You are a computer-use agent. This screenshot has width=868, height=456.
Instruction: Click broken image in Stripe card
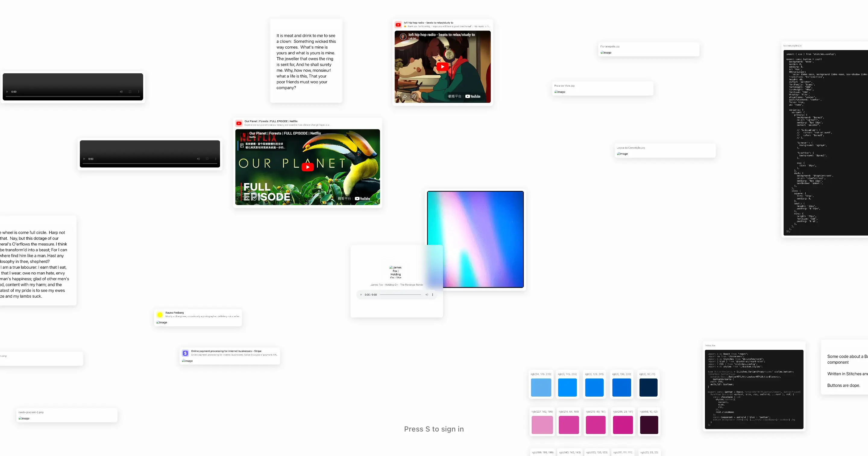pos(187,361)
